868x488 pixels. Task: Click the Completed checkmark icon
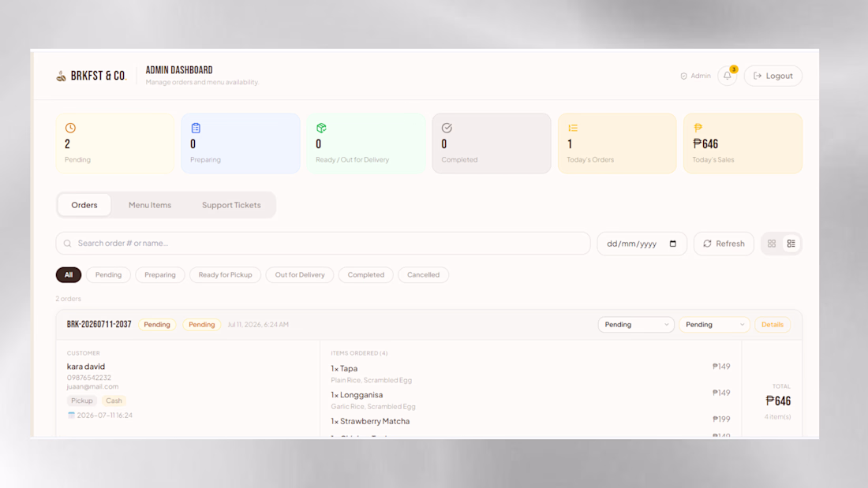(x=447, y=128)
